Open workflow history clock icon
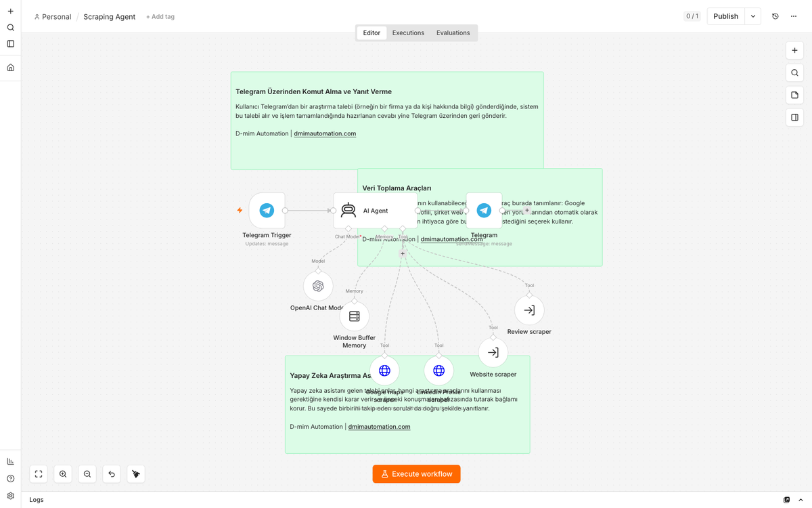 [775, 16]
